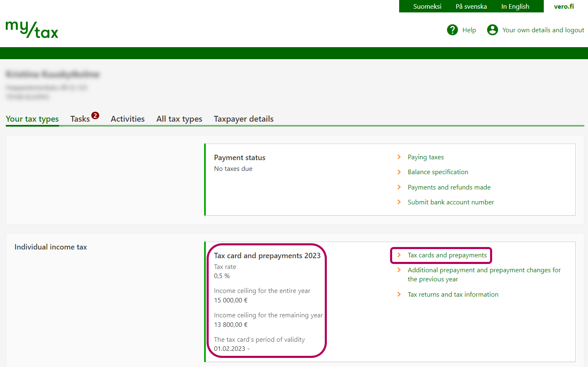Viewport: 588px width, 367px height.
Task: Click the MyTax logo
Action: pos(32,30)
